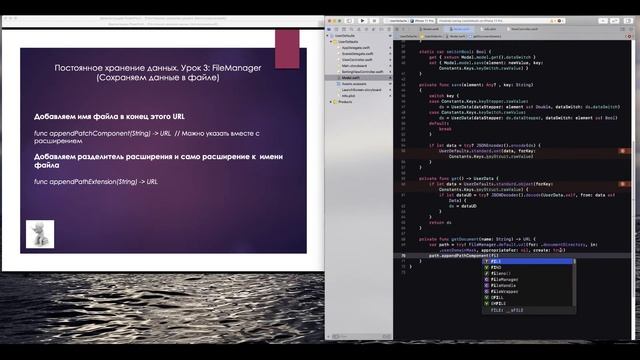The width and height of the screenshot is (640, 360).
Task: Switch to the ViewController.swift editor tab
Action: coord(522,29)
